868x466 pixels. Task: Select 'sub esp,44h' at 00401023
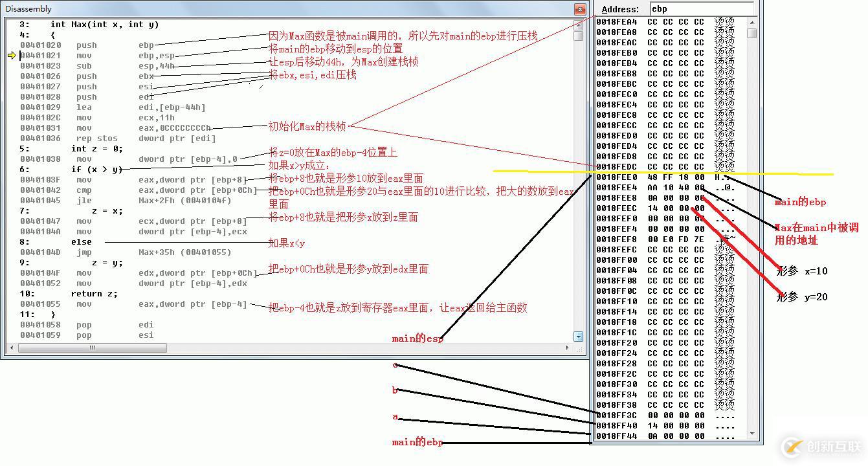pos(97,66)
